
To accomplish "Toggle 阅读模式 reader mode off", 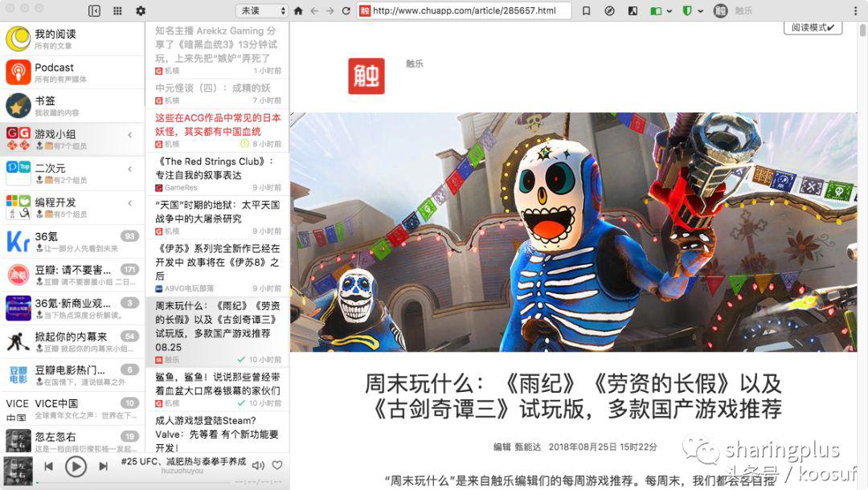I will [812, 27].
